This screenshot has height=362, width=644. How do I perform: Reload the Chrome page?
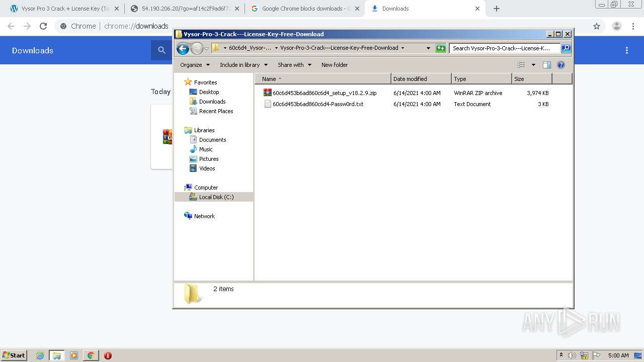point(43,26)
